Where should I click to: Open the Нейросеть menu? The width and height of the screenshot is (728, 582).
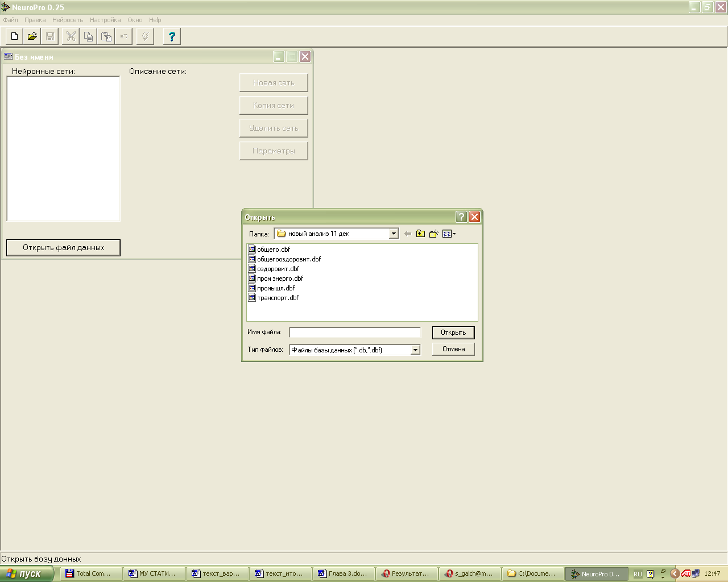(68, 20)
